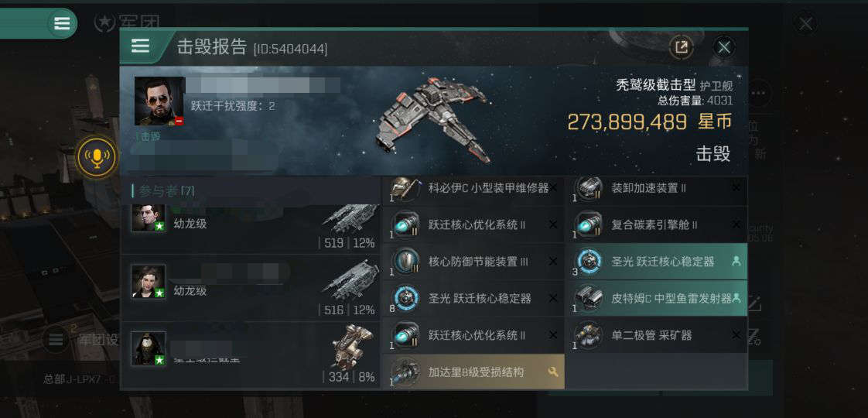Select the 跃迁核心优化系统 II entry below 圣光

pyautogui.click(x=473, y=335)
